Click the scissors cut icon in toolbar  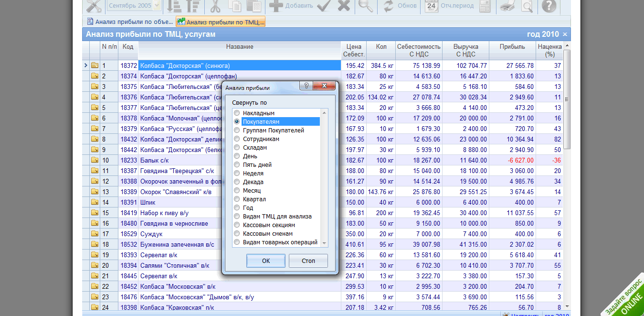tap(215, 6)
